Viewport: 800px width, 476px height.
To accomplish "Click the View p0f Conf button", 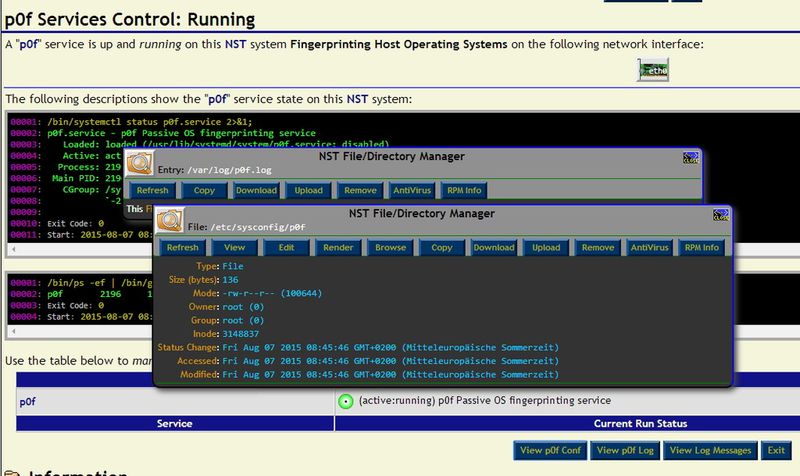I will (551, 450).
